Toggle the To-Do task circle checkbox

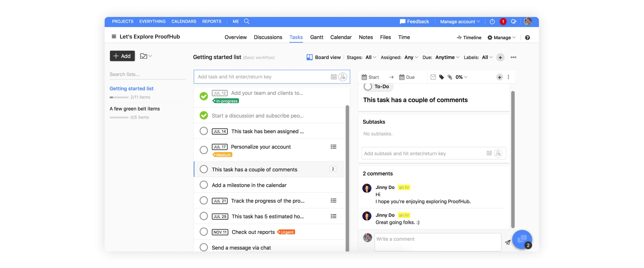click(367, 87)
